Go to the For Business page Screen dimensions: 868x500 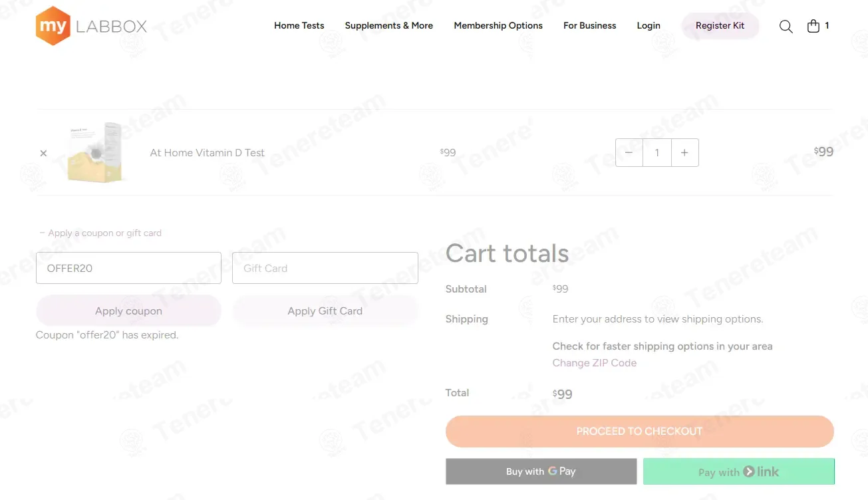590,26
